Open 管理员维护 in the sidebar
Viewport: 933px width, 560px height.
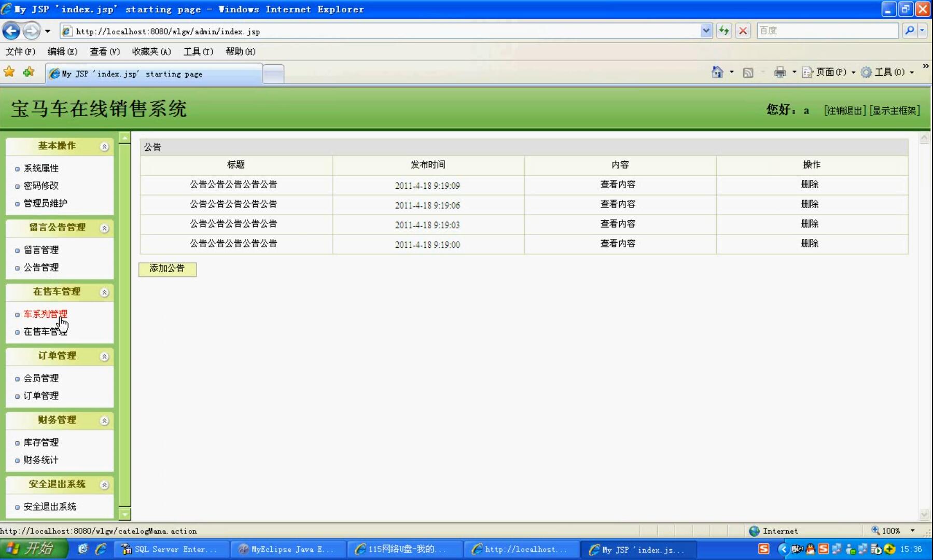(46, 203)
